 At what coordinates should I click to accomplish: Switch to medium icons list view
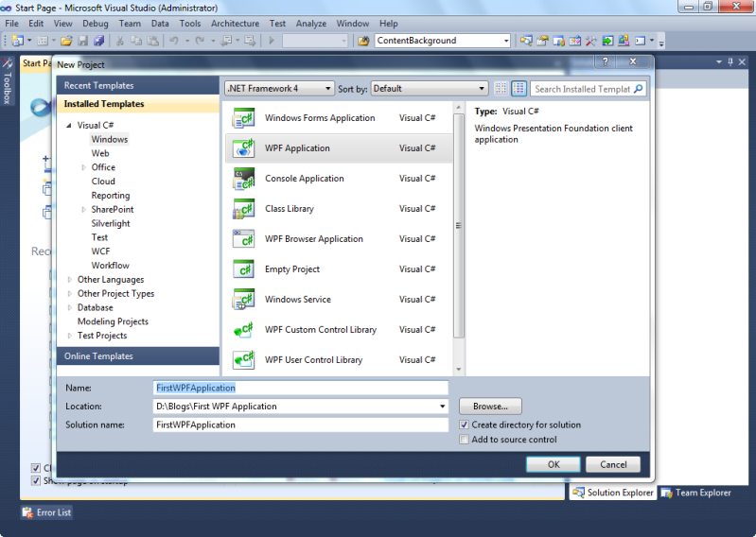point(519,88)
